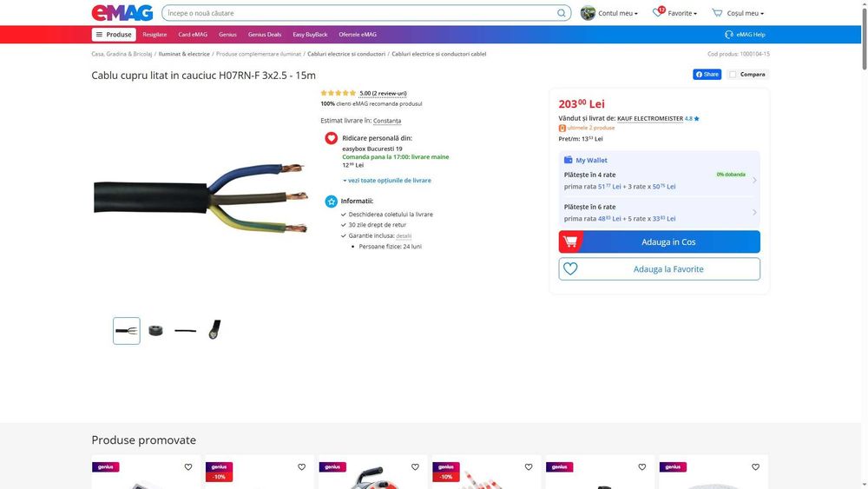Open the Contul meu dropdown

pos(618,13)
